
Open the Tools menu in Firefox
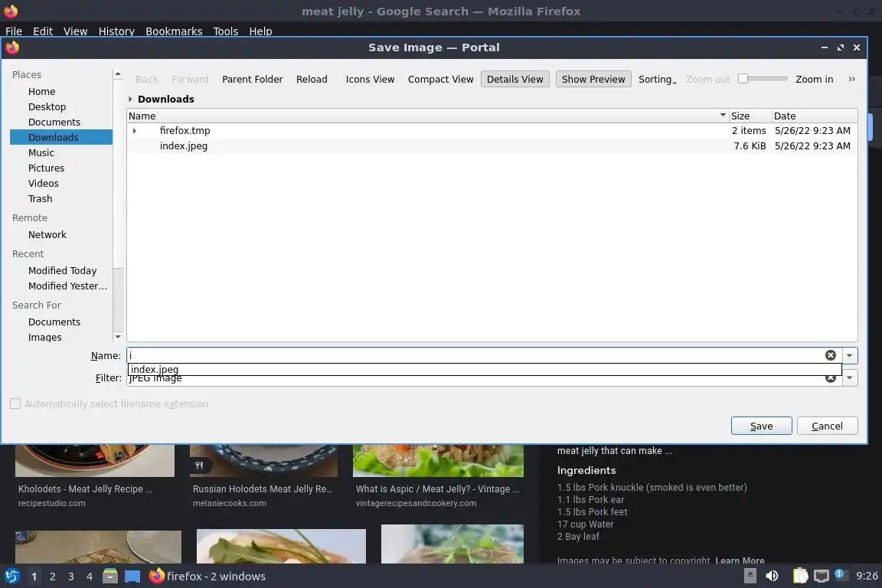coord(226,31)
